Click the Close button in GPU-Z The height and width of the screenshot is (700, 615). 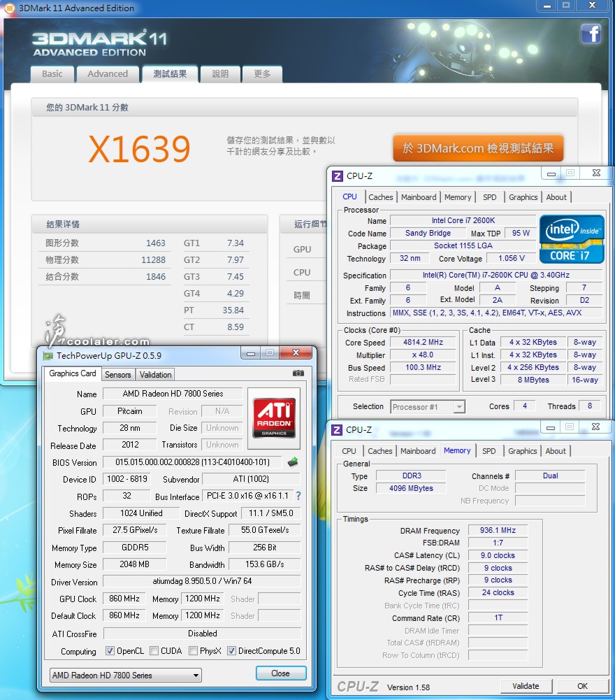(281, 673)
